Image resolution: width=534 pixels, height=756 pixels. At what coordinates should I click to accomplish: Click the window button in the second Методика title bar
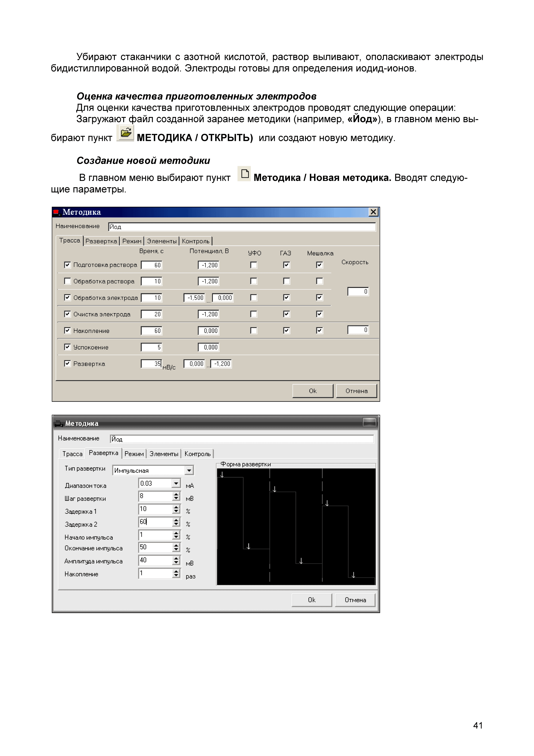click(x=369, y=422)
